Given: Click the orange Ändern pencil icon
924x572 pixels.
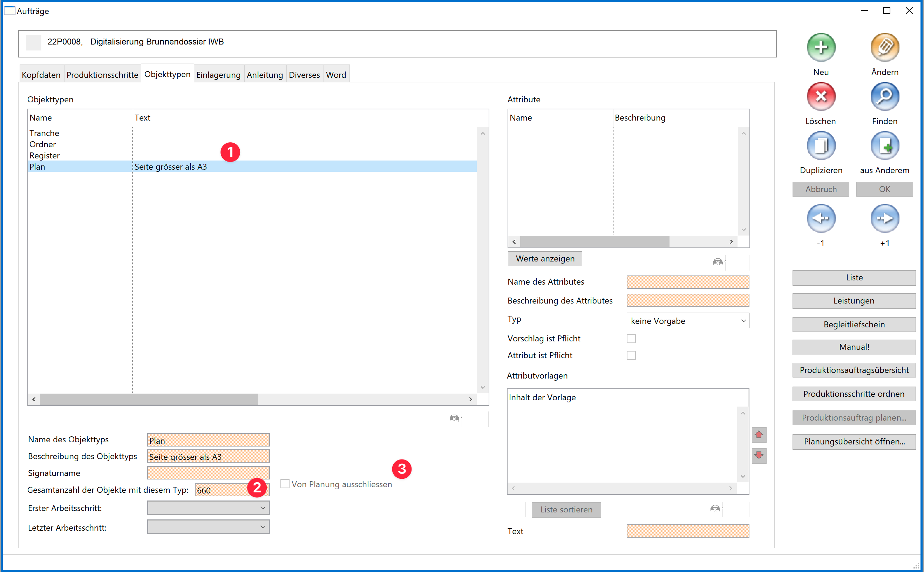Looking at the screenshot, I should click(x=884, y=47).
